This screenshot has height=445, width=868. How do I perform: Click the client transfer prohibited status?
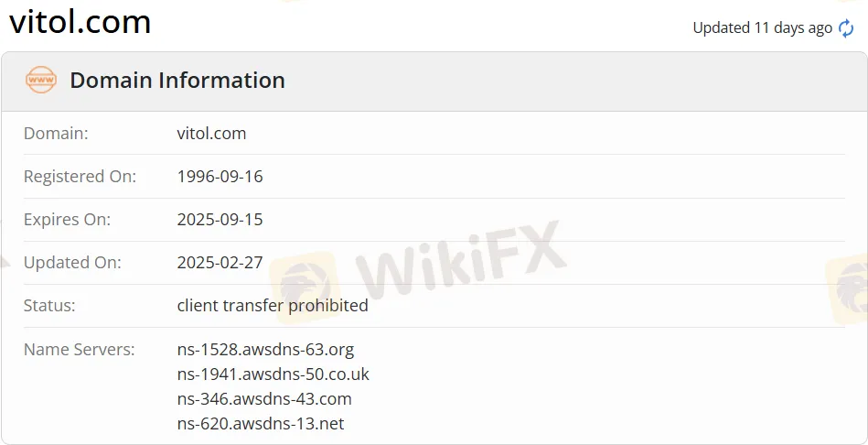coord(273,305)
